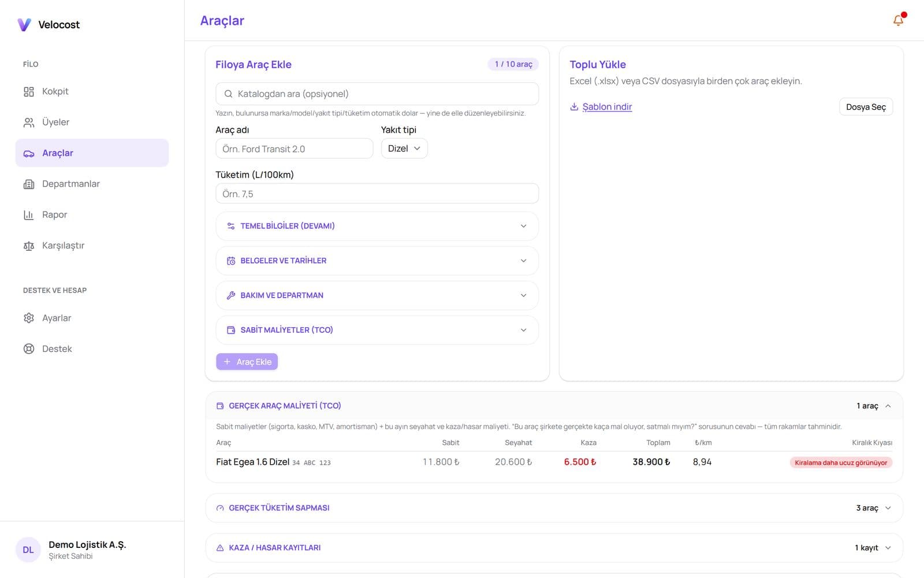The width and height of the screenshot is (924, 578).
Task: Click the Velocost logo icon
Action: (24, 24)
